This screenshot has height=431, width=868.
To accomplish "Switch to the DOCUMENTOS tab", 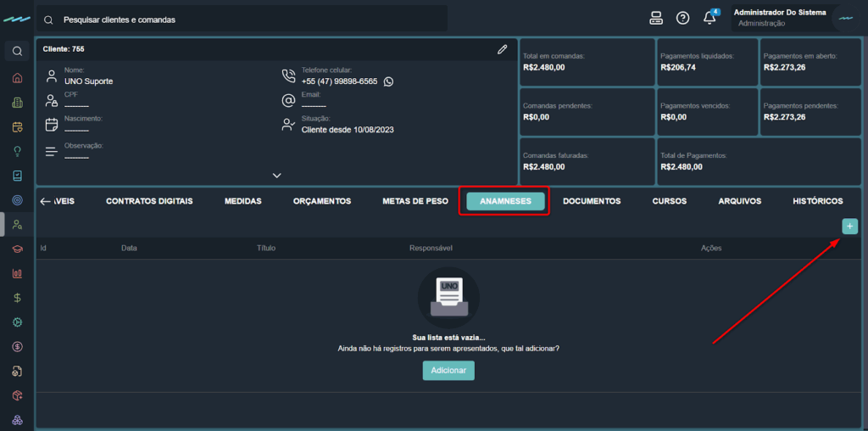I will pos(592,201).
